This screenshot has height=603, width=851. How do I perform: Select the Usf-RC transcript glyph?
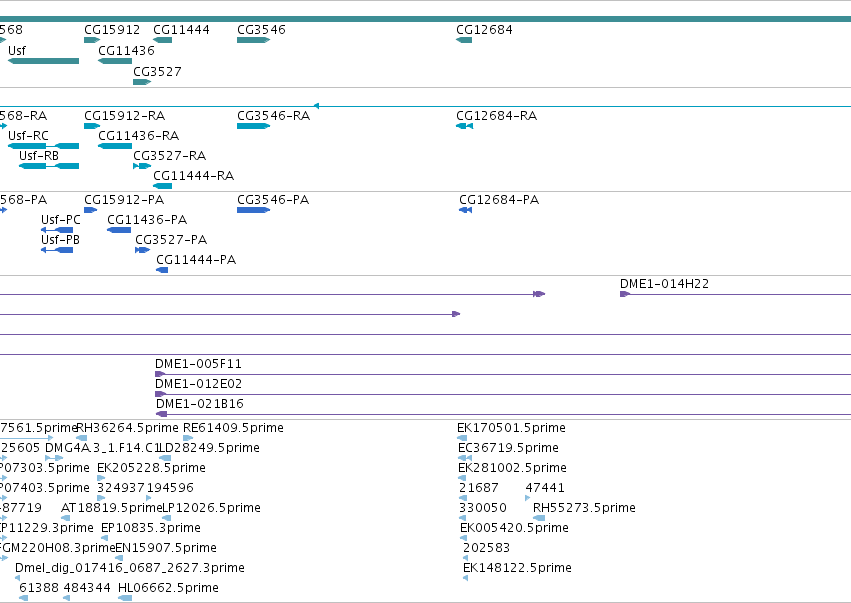pos(43,146)
